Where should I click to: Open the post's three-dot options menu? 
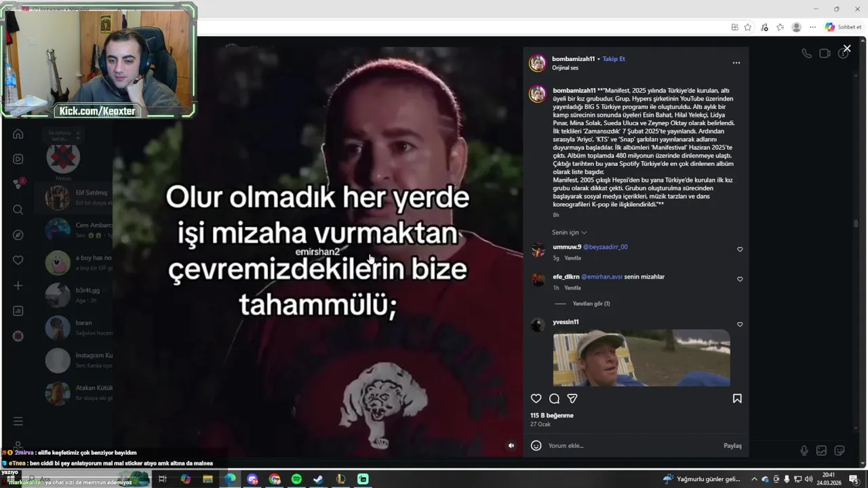click(736, 63)
